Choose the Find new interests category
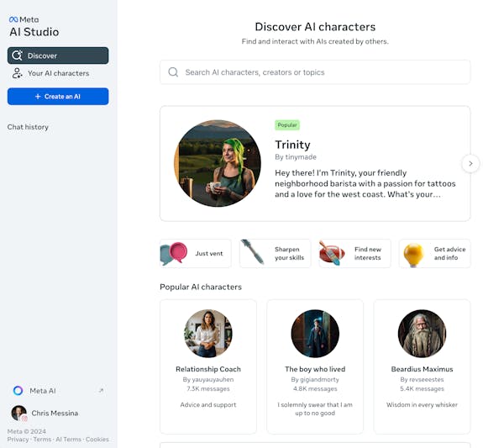This screenshot has width=504, height=448. [x=354, y=254]
